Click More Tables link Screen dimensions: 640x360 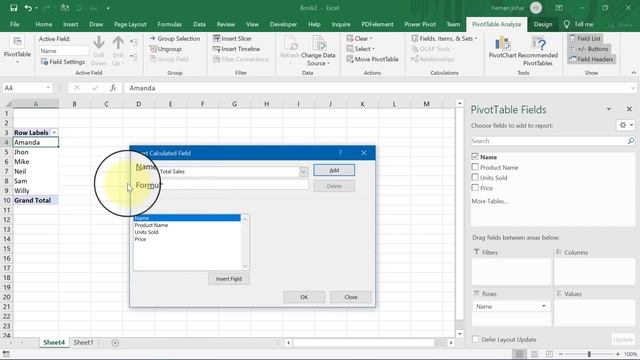[x=489, y=201]
